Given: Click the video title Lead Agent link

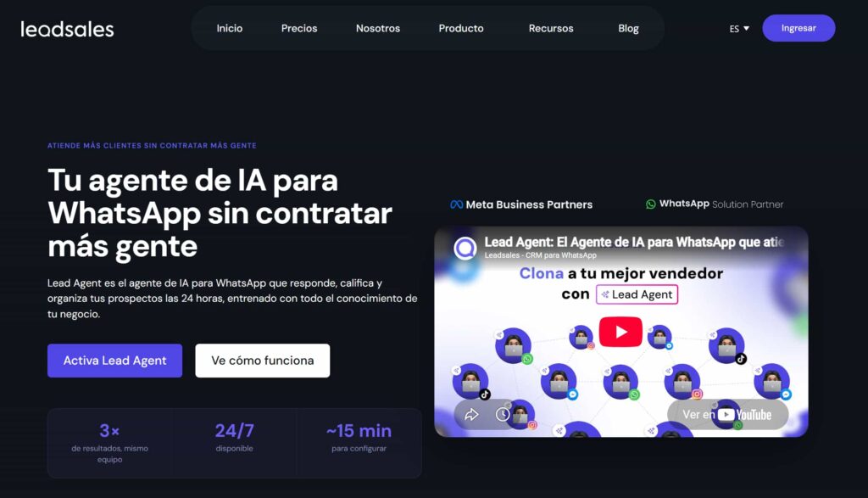Looking at the screenshot, I should pos(634,242).
